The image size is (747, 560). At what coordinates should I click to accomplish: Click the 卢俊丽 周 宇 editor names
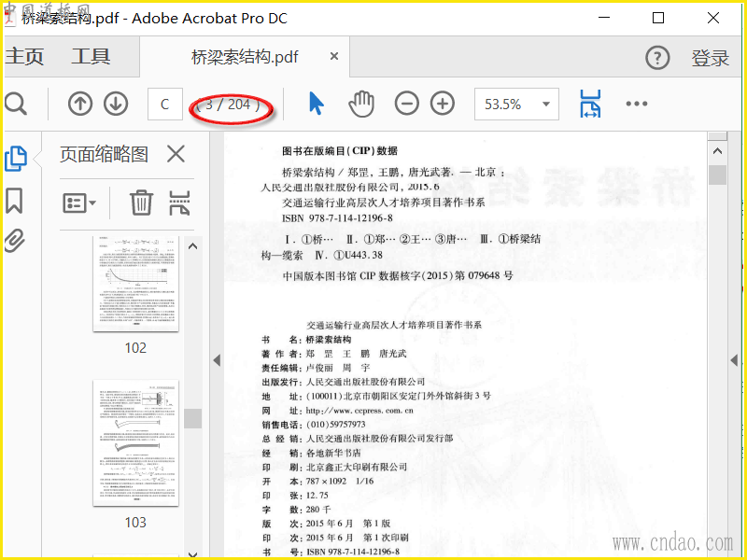tap(338, 368)
